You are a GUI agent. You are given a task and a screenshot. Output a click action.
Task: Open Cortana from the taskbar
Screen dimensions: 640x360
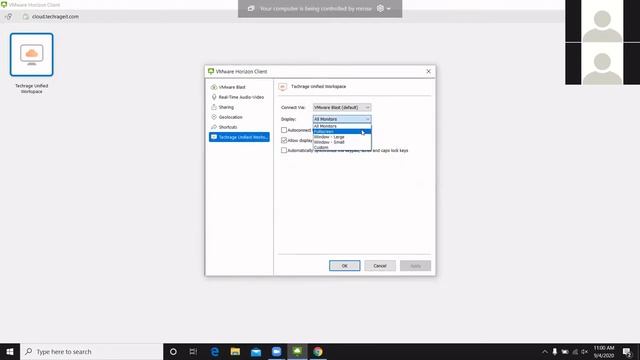[x=173, y=351]
